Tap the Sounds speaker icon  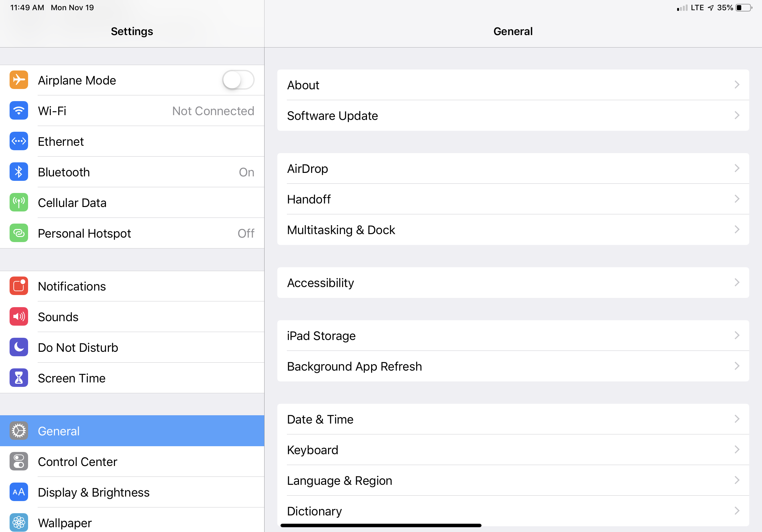point(19,317)
